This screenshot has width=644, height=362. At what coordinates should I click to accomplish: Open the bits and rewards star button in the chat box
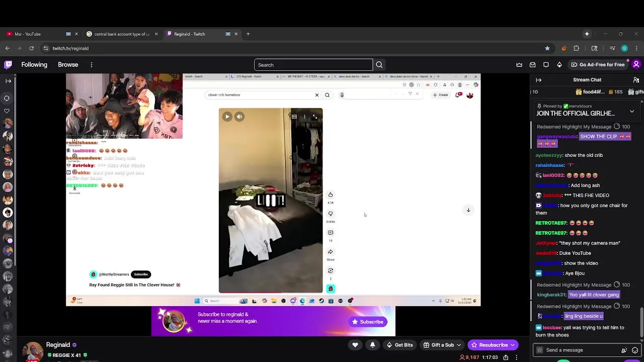(x=540, y=350)
